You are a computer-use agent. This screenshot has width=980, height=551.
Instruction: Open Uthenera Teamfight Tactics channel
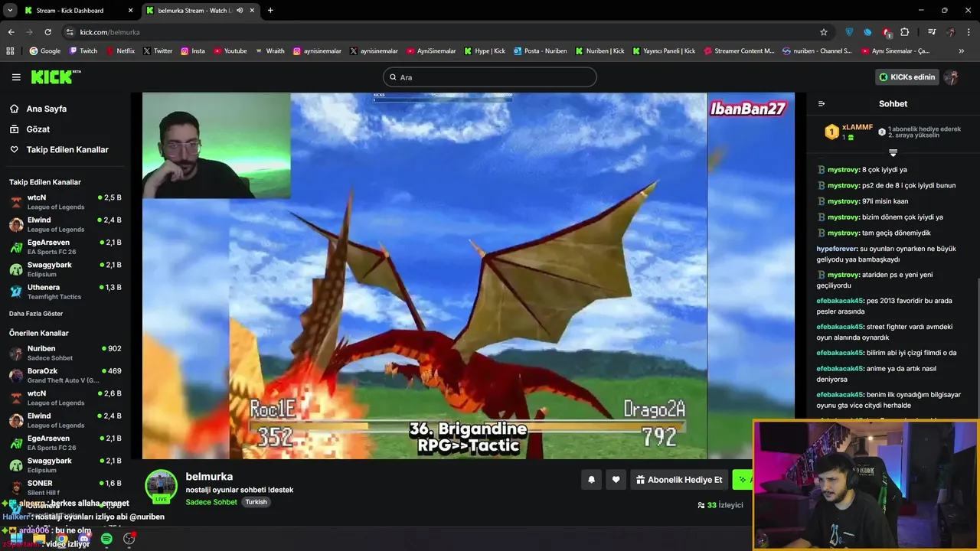(x=65, y=292)
